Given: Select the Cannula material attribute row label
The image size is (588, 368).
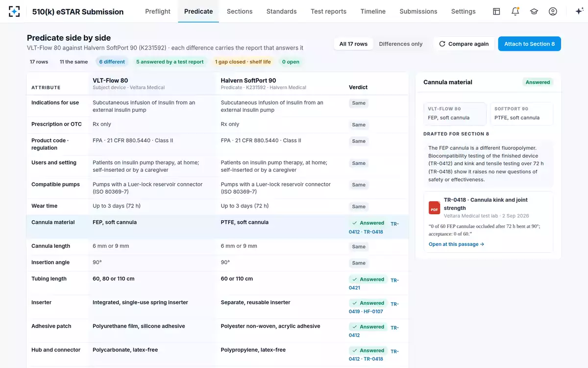Looking at the screenshot, I should pos(53,222).
